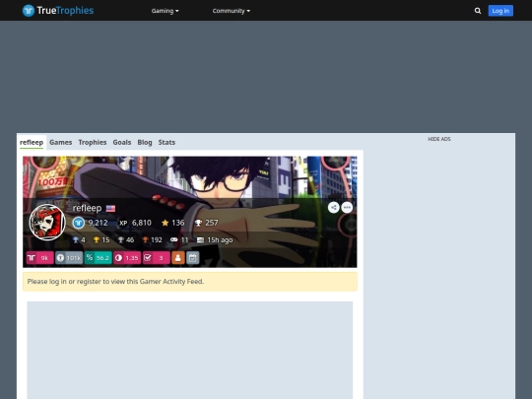The width and height of the screenshot is (532, 399).
Task: Click the 15h ago text
Action: 220,239
